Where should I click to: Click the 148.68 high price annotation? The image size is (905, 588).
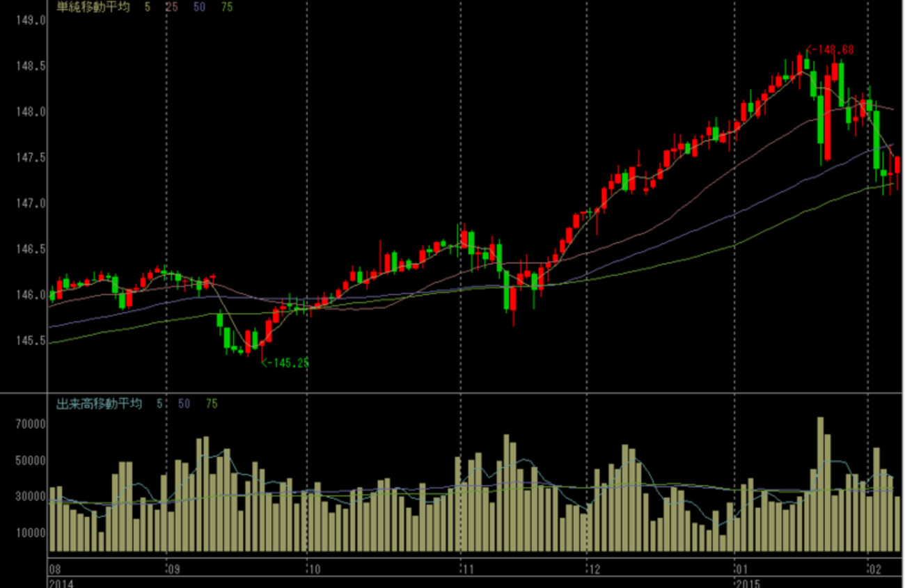[x=830, y=50]
